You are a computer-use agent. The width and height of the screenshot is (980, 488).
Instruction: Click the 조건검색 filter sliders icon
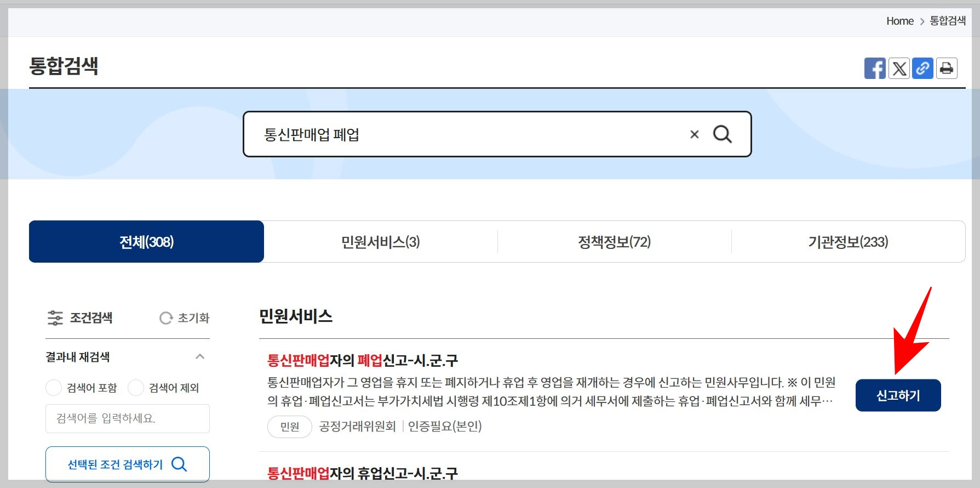point(55,318)
